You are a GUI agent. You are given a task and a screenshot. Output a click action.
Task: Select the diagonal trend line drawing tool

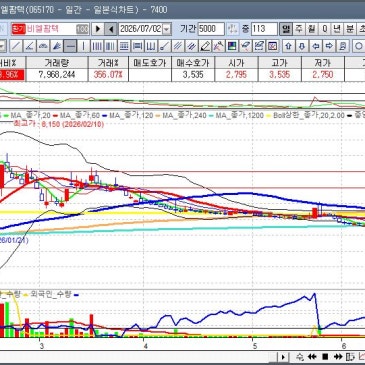point(16,46)
